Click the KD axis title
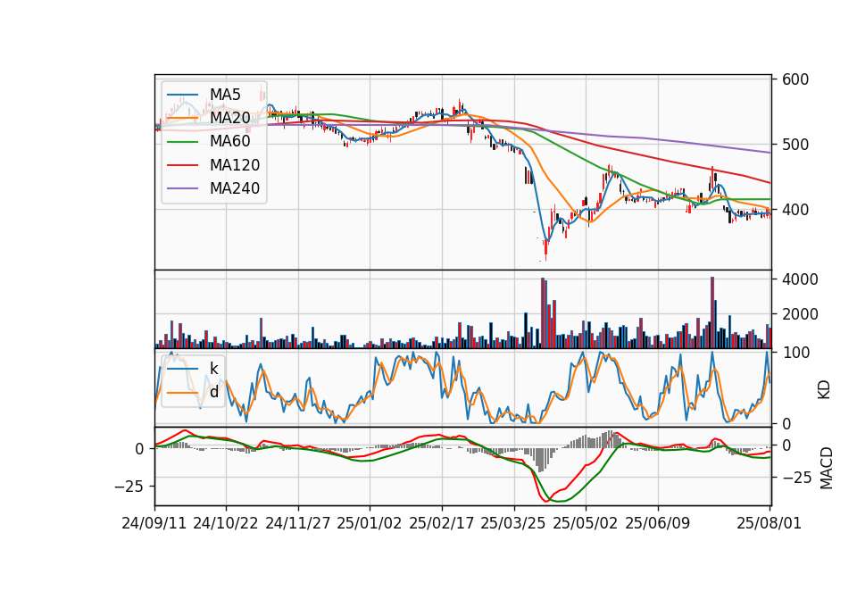The image size is (857, 616). point(824,390)
